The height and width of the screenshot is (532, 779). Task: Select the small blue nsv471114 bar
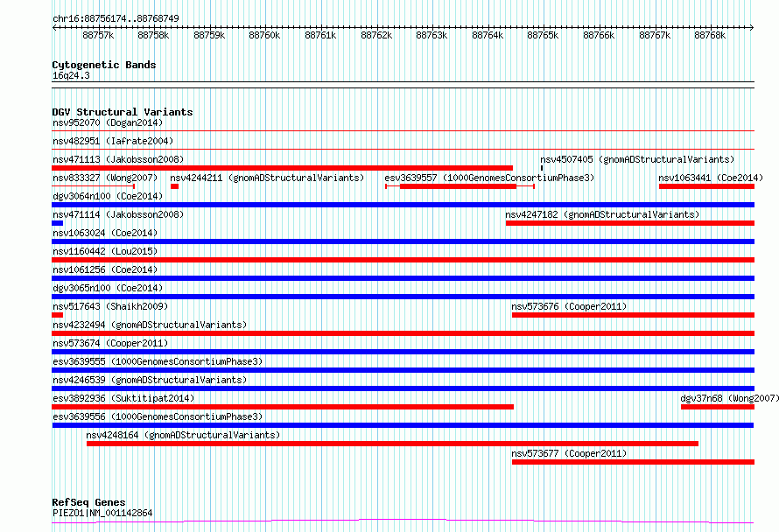[x=57, y=223]
